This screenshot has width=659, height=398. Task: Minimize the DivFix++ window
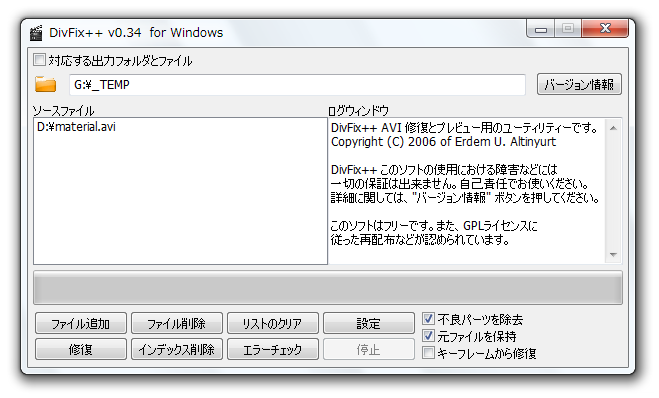point(541,29)
